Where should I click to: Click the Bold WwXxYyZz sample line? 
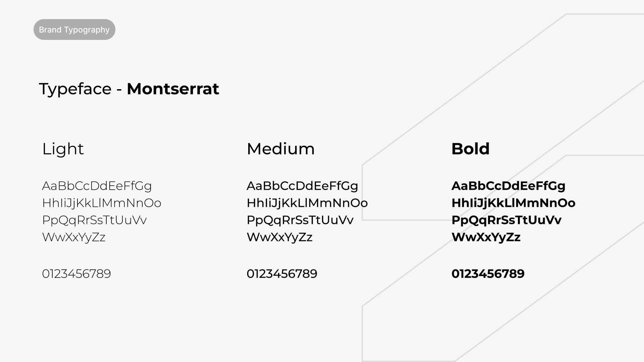[486, 237]
